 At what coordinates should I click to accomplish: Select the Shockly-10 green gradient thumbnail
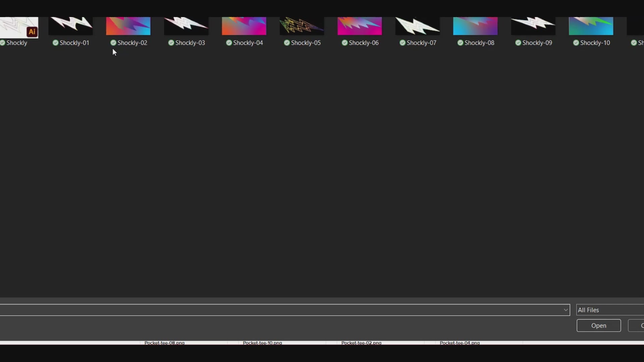coord(591,26)
